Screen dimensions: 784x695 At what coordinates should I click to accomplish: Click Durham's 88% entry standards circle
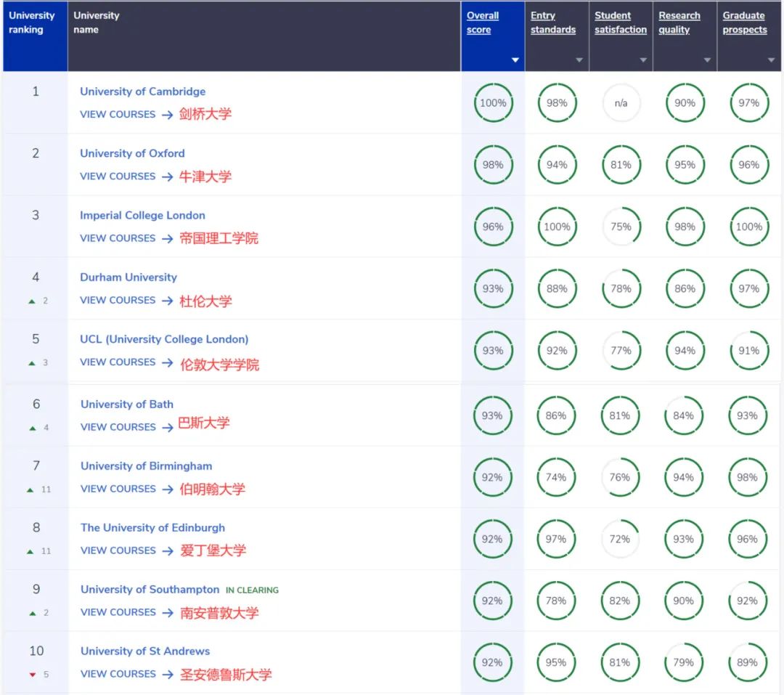click(x=557, y=289)
